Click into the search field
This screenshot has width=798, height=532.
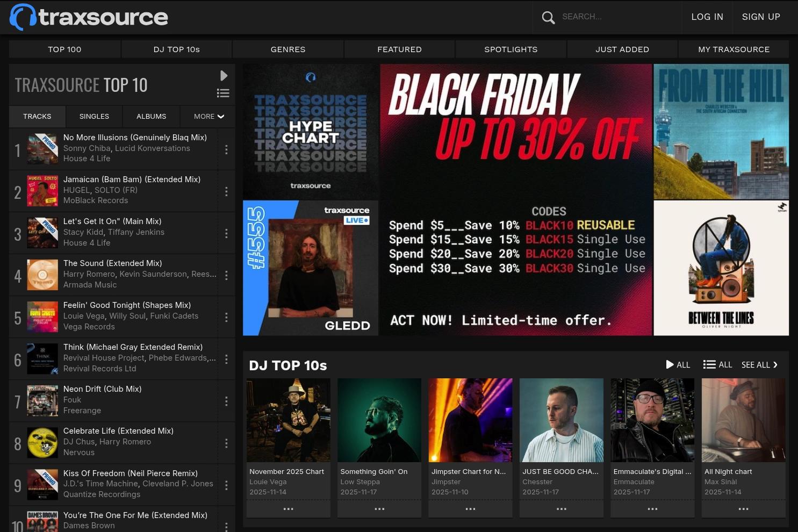click(x=618, y=17)
